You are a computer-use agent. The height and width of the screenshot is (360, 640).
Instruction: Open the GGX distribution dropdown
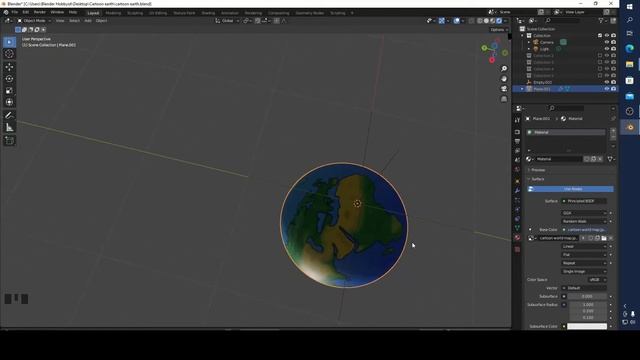(584, 213)
